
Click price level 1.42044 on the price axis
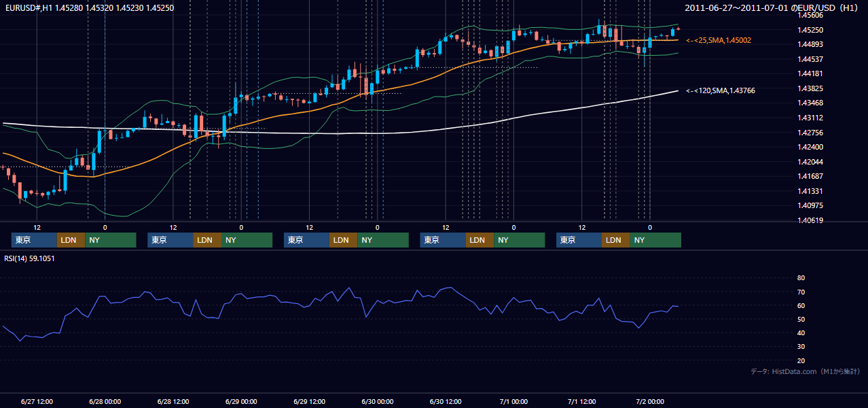click(810, 162)
